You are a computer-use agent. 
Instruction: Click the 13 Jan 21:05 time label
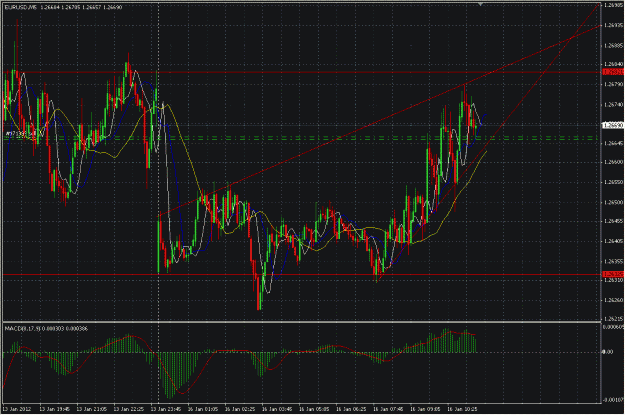pos(91,409)
